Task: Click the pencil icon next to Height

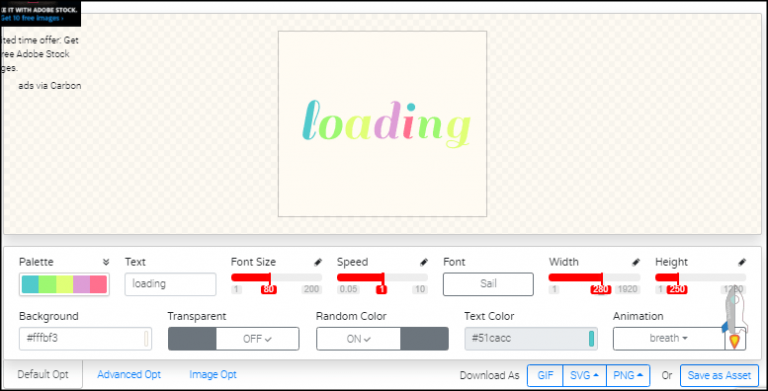Action: (742, 262)
